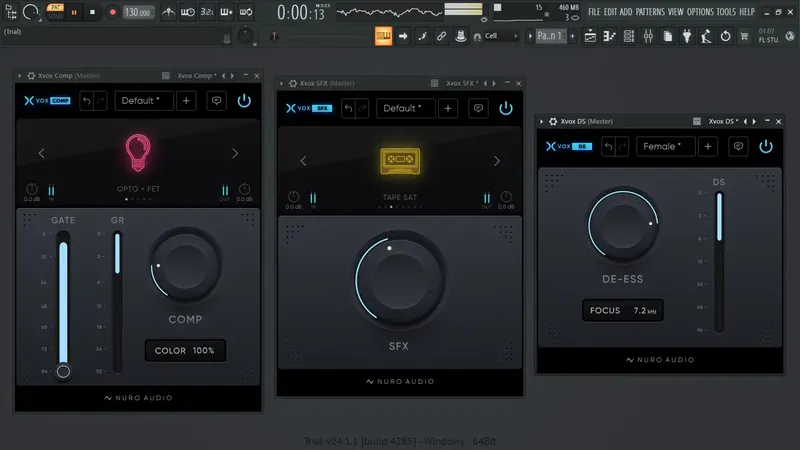Click the wait for input icon
The image size is (800, 450).
point(187,12)
